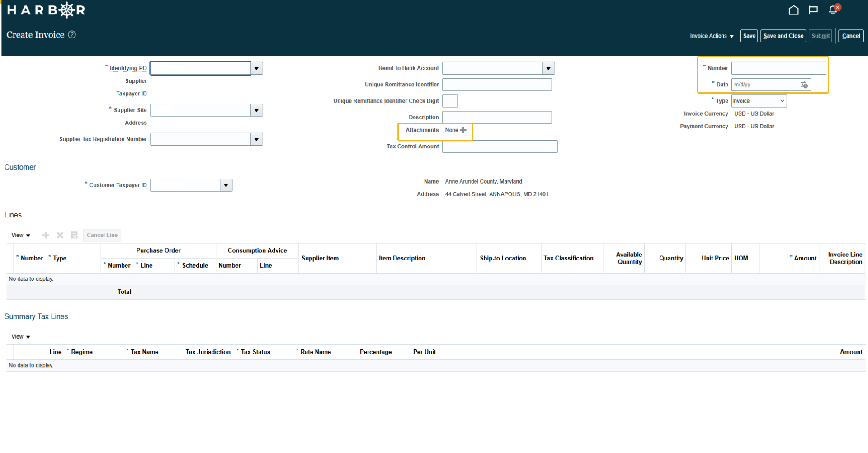The image size is (868, 453).
Task: Open the invoice Type select box
Action: coord(759,101)
